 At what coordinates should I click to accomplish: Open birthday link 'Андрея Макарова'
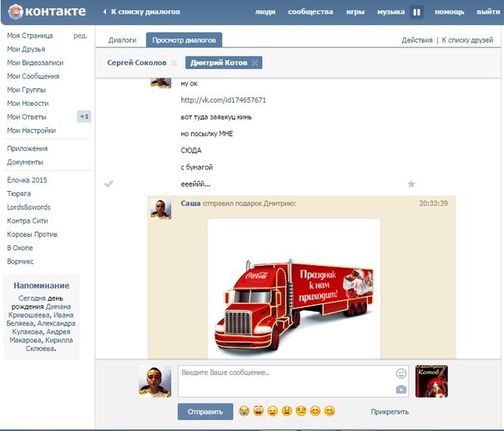[42, 336]
